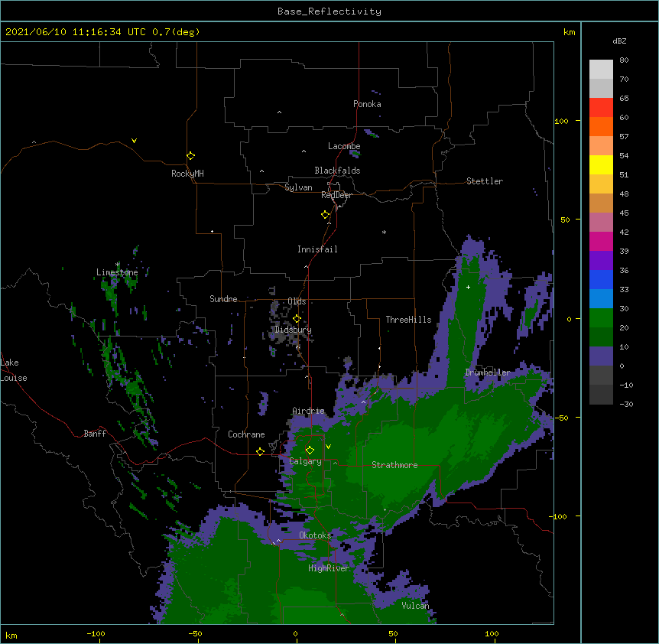Click the light grey swatch between 70 and 65
This screenshot has height=644, width=659.
[601, 88]
